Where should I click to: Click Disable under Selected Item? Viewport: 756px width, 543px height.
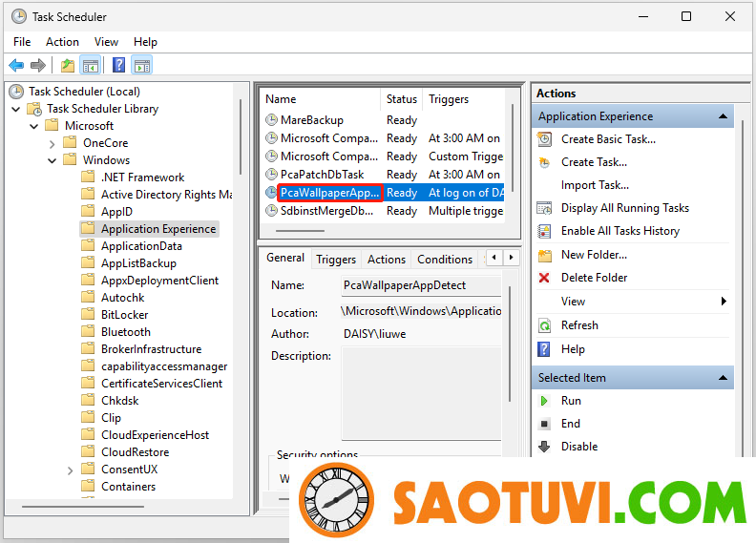pyautogui.click(x=579, y=447)
